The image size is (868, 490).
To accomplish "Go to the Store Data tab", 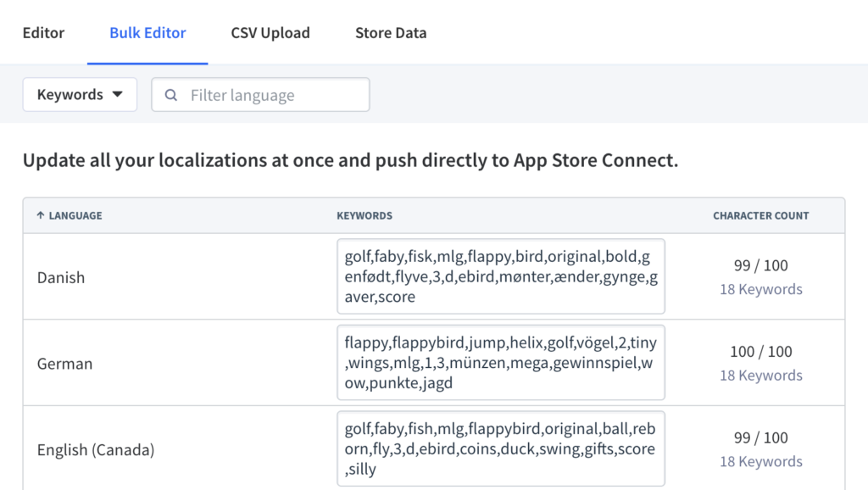I will pyautogui.click(x=391, y=33).
